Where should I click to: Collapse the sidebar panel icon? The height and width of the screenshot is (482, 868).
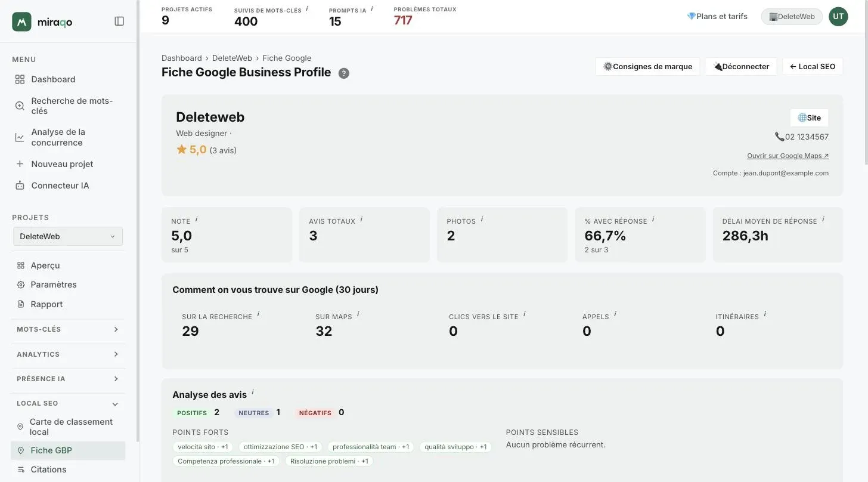coord(119,21)
